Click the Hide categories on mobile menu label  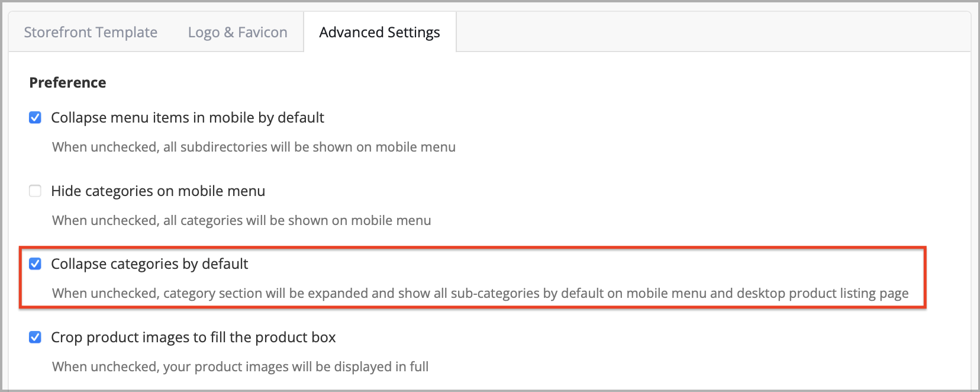(x=157, y=191)
